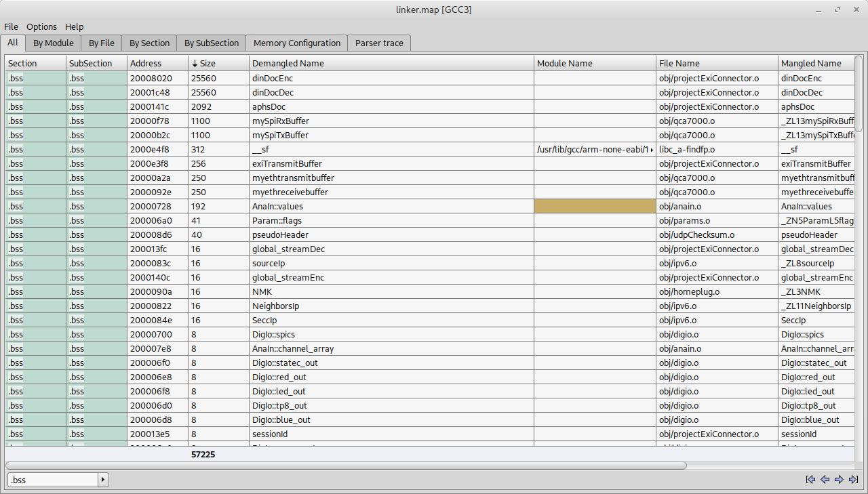Click the previous (left arrow) navigation icon
The width and height of the screenshot is (868, 494).
(825, 480)
